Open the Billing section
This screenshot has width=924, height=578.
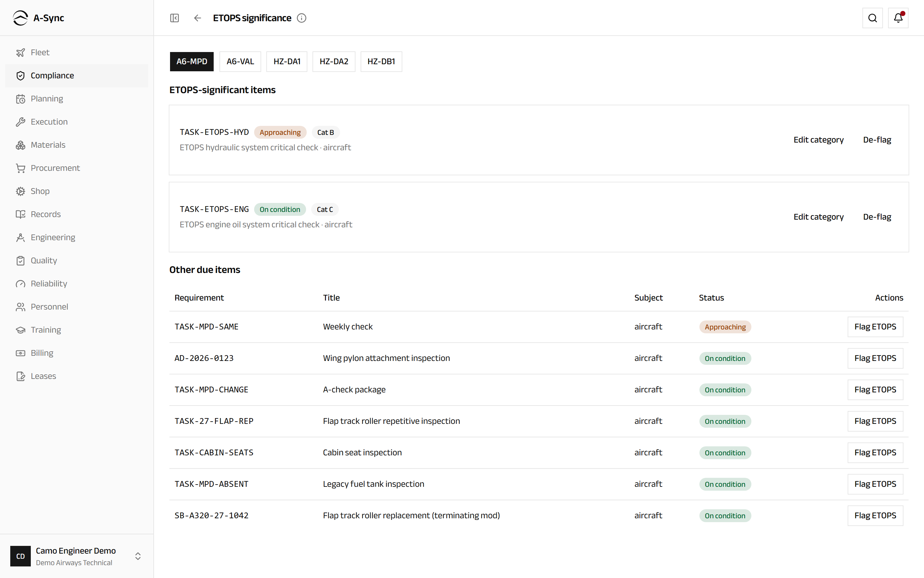tap(77, 353)
